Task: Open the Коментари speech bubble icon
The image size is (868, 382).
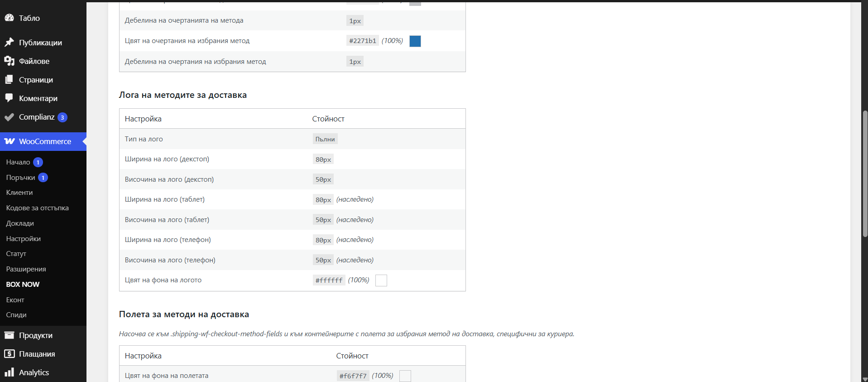Action: tap(10, 98)
